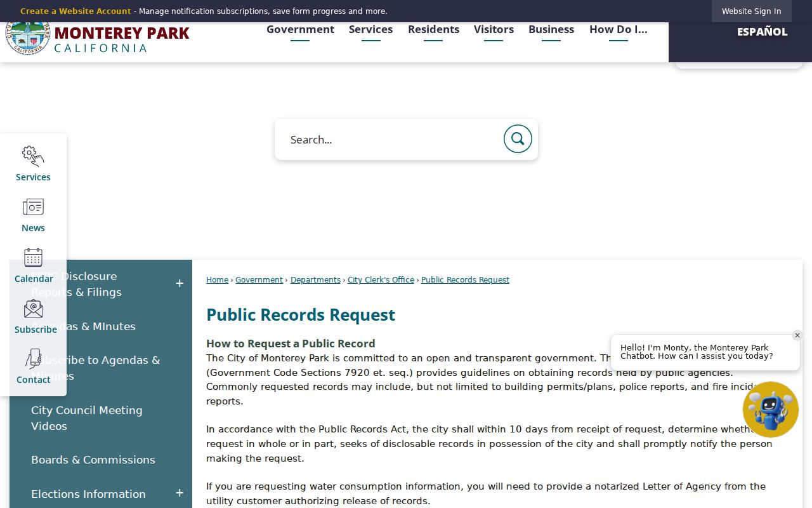The height and width of the screenshot is (508, 812).
Task: Open the Government menu
Action: [x=300, y=30]
